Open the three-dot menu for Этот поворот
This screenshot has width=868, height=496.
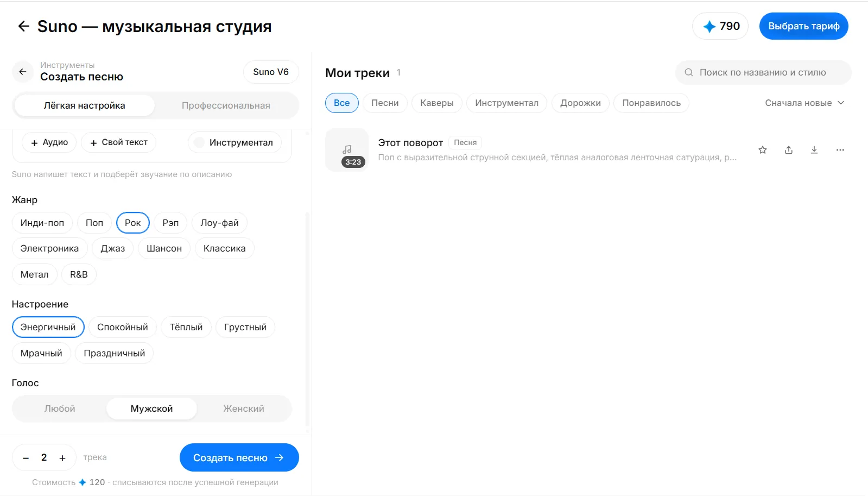[840, 150]
